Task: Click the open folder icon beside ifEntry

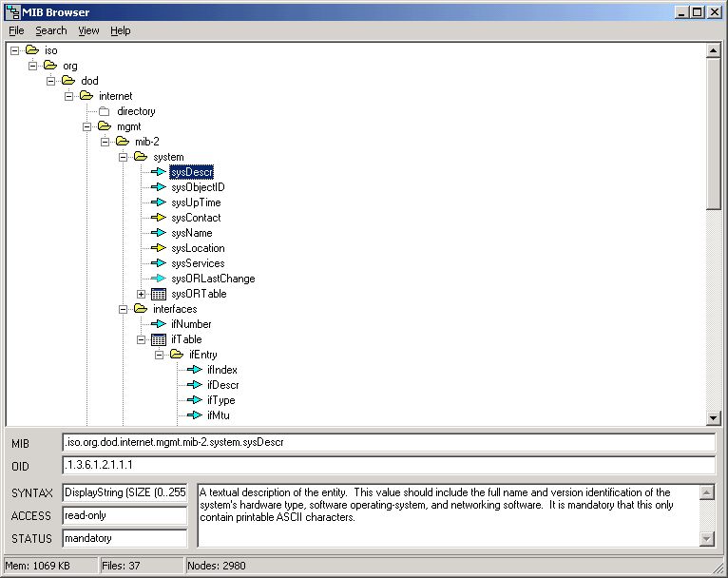Action: pos(177,355)
